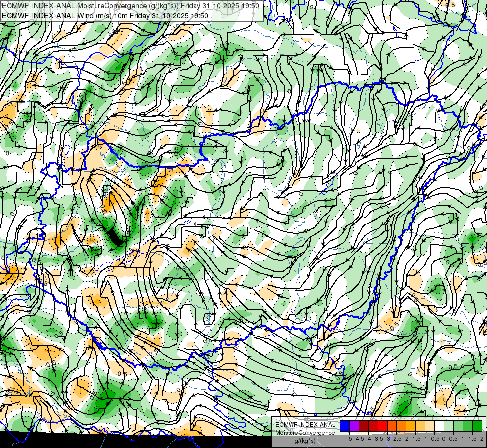
Task: Pick the palest green swatch between 0 and 0.5
Action: point(449,426)
